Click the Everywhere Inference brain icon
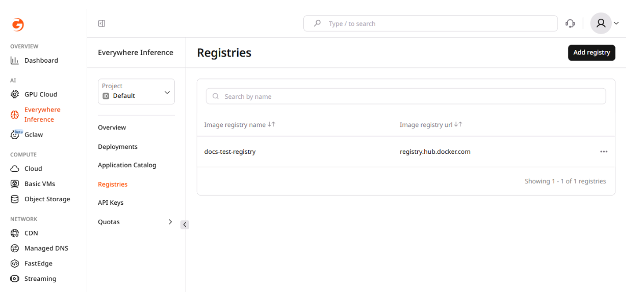The image size is (644, 292). [x=15, y=115]
